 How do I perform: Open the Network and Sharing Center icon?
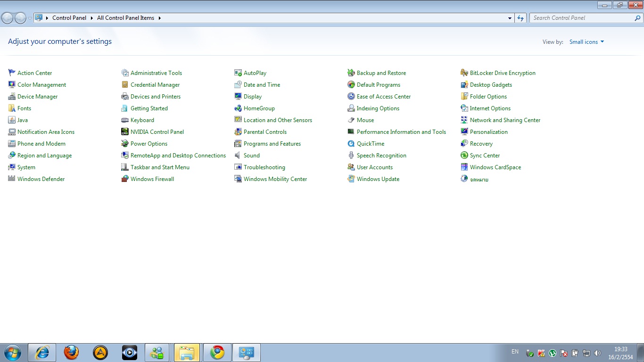(x=464, y=120)
